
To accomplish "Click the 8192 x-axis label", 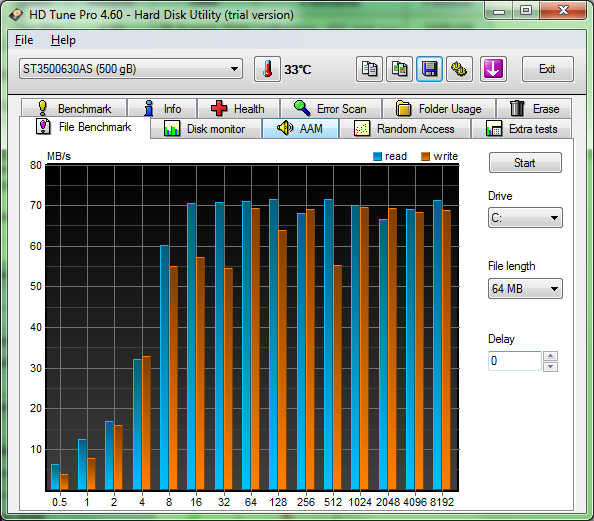I will coord(442,502).
